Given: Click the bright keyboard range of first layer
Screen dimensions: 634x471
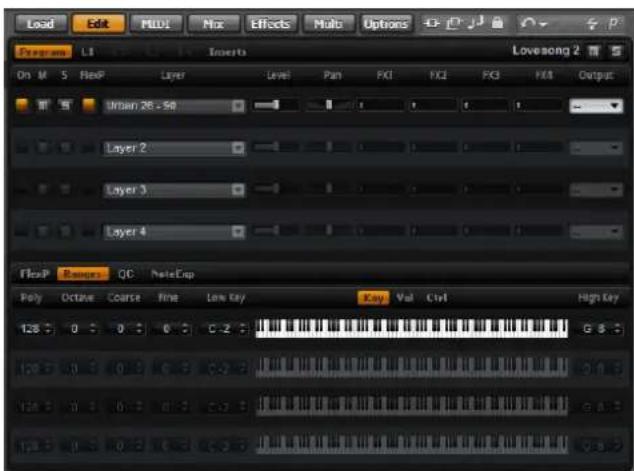Looking at the screenshot, I should pyautogui.click(x=412, y=328).
